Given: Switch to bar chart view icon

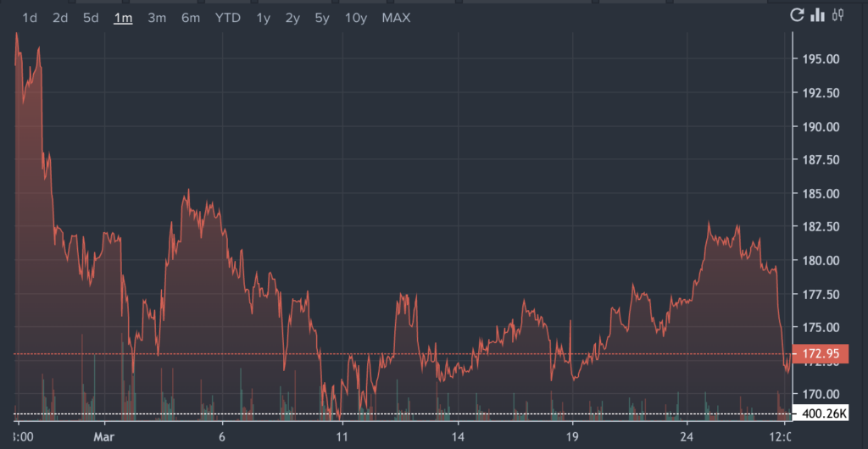Looking at the screenshot, I should pos(818,15).
